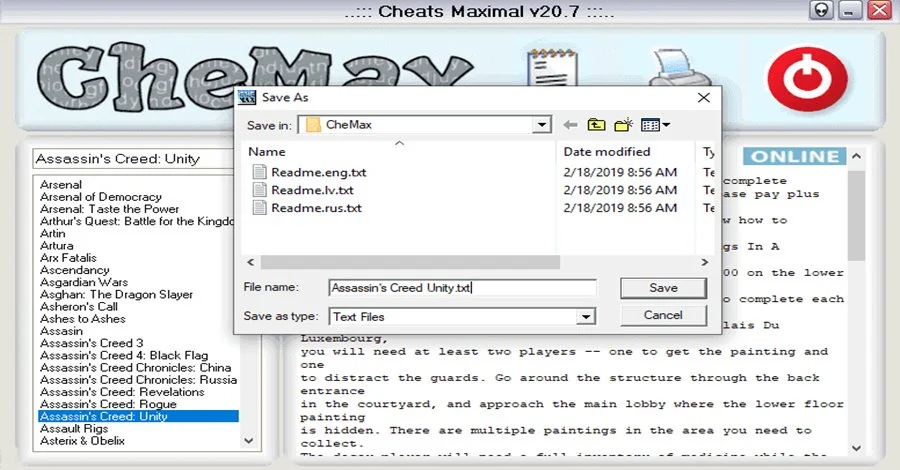The width and height of the screenshot is (900, 470).
Task: Click the Cancel button
Action: click(x=663, y=315)
